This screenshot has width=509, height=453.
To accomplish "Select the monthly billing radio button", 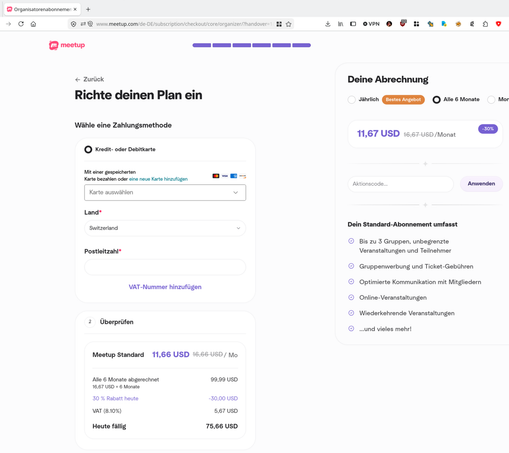I will point(491,100).
